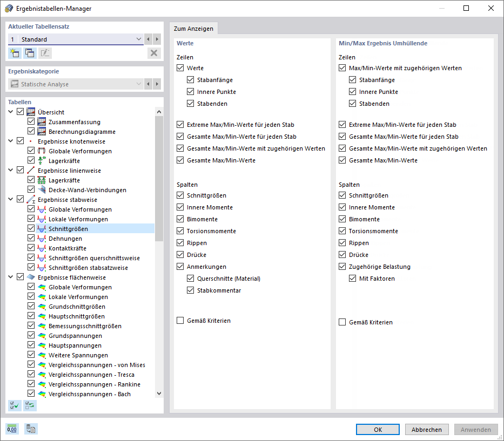Click the check all tables icon
The image size is (504, 441).
(x=15, y=405)
